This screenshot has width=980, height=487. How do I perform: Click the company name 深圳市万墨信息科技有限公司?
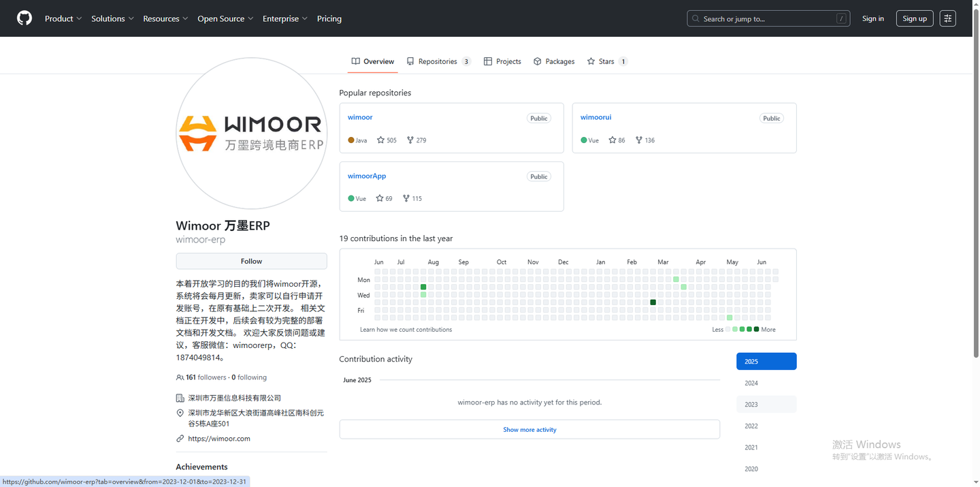[235, 398]
